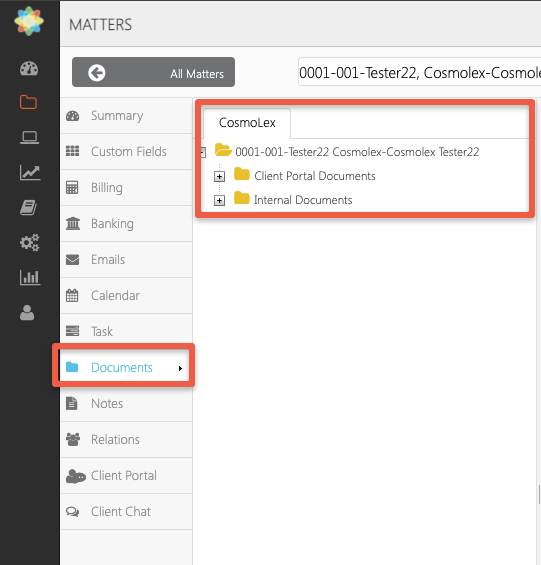Screen dimensions: 541x565
Task: Click the book ledger sidebar icon
Action: [x=28, y=208]
